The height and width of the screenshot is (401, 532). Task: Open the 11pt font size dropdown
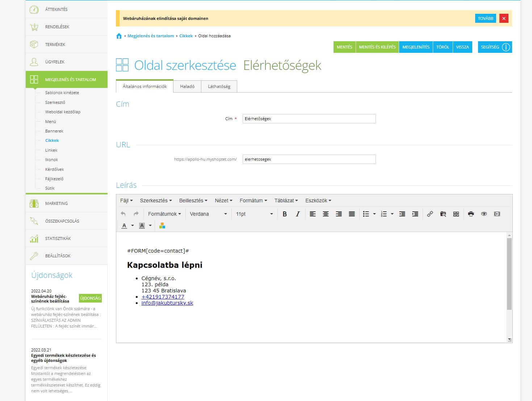tap(254, 214)
